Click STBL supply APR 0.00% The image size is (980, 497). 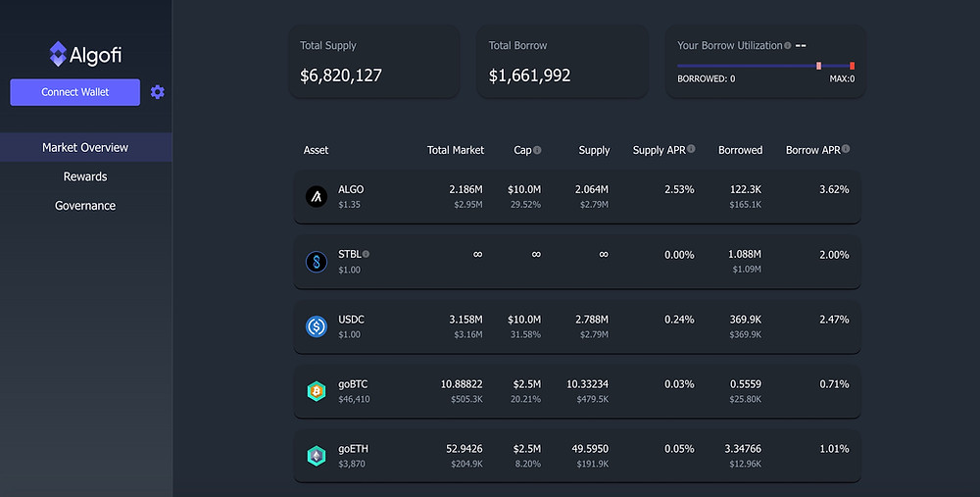tap(679, 255)
